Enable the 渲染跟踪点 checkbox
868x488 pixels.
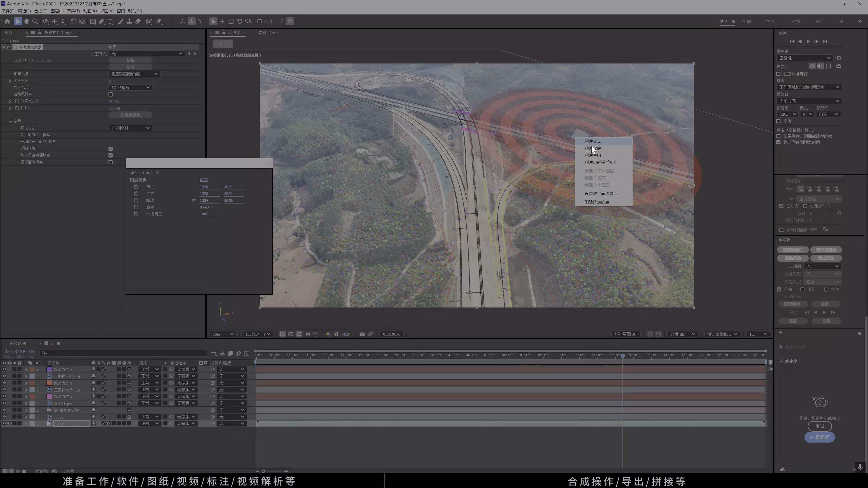click(x=111, y=94)
